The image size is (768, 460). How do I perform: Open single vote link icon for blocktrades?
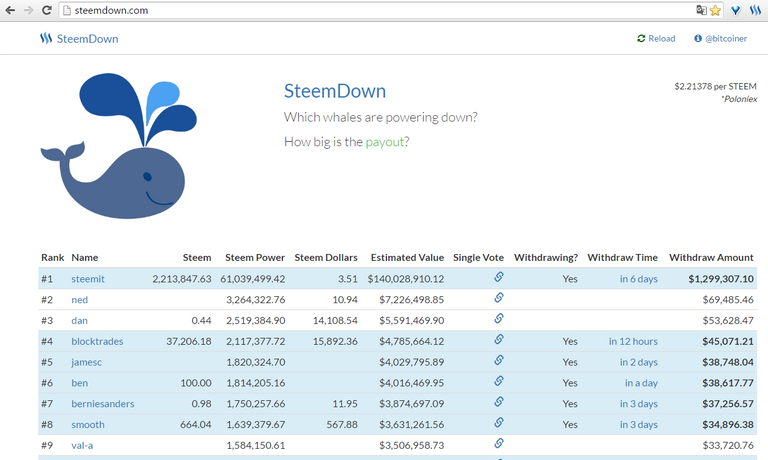(499, 339)
